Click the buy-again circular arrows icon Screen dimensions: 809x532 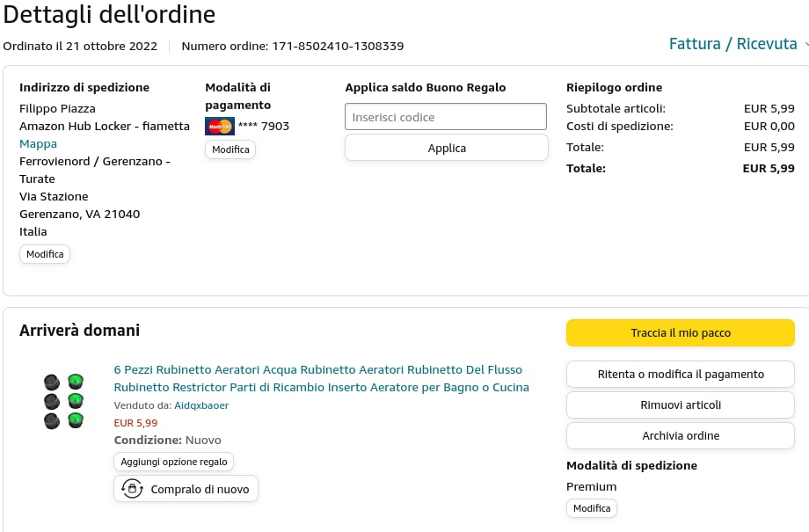click(x=132, y=489)
